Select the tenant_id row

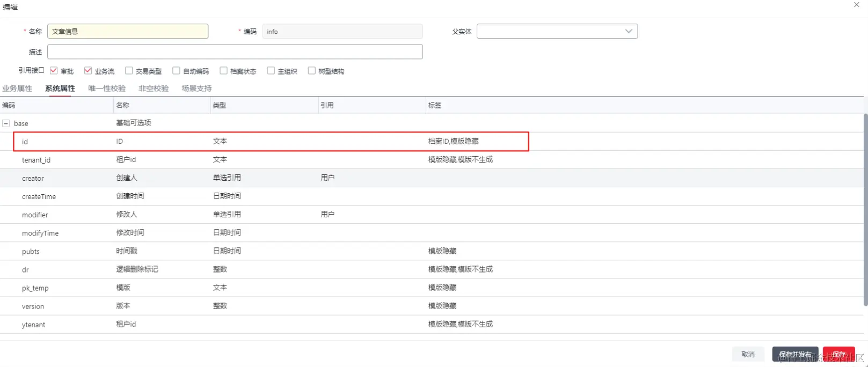tap(432, 160)
